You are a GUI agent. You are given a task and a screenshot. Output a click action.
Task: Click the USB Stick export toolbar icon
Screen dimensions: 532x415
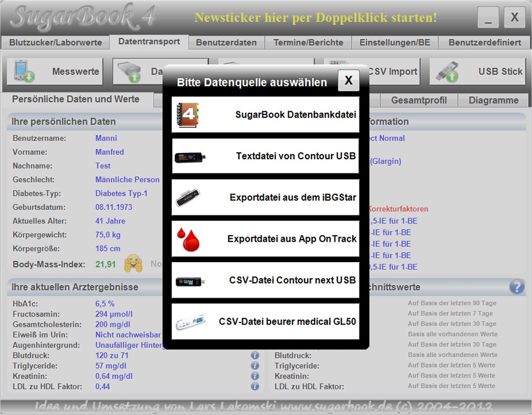pos(478,71)
